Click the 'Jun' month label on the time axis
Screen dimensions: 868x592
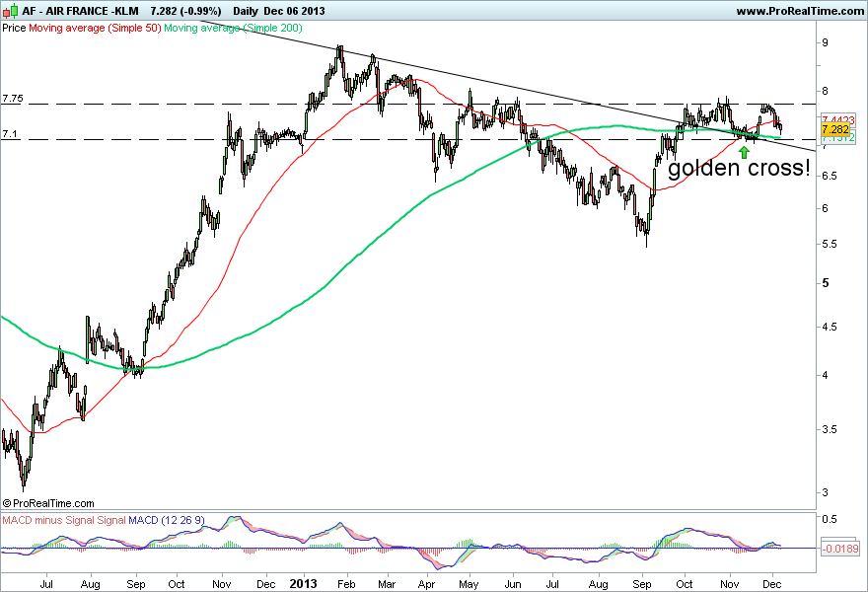point(513,584)
